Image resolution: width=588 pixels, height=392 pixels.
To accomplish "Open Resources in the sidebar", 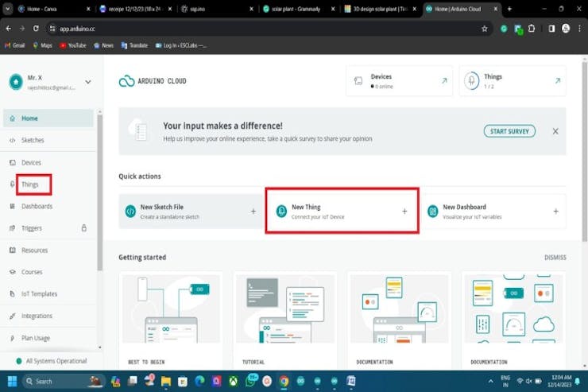I will 34,250.
